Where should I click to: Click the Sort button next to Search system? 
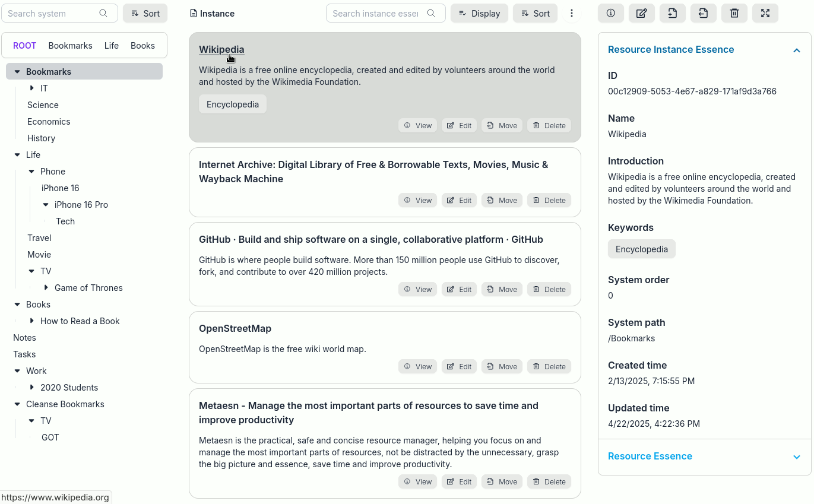point(145,13)
